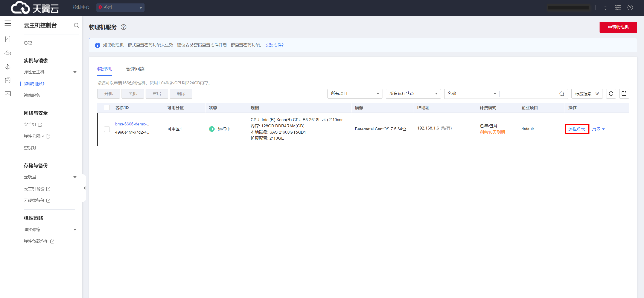This screenshot has width=644, height=298.
Task: Select all rows with header checkbox
Action: point(107,108)
